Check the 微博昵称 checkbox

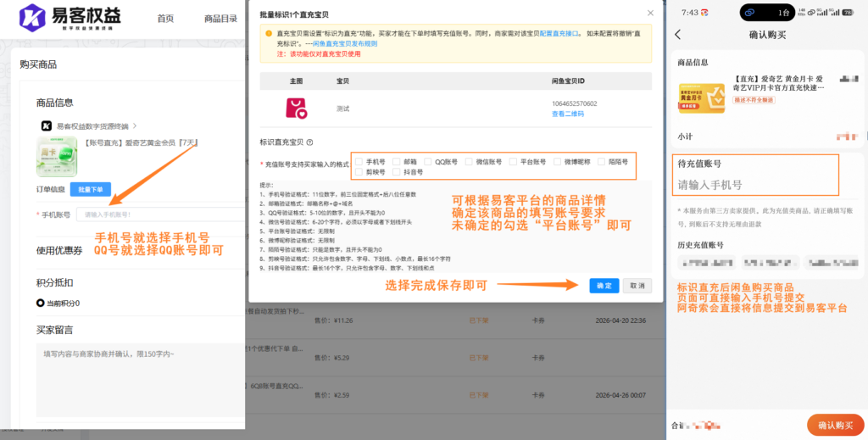(x=558, y=162)
